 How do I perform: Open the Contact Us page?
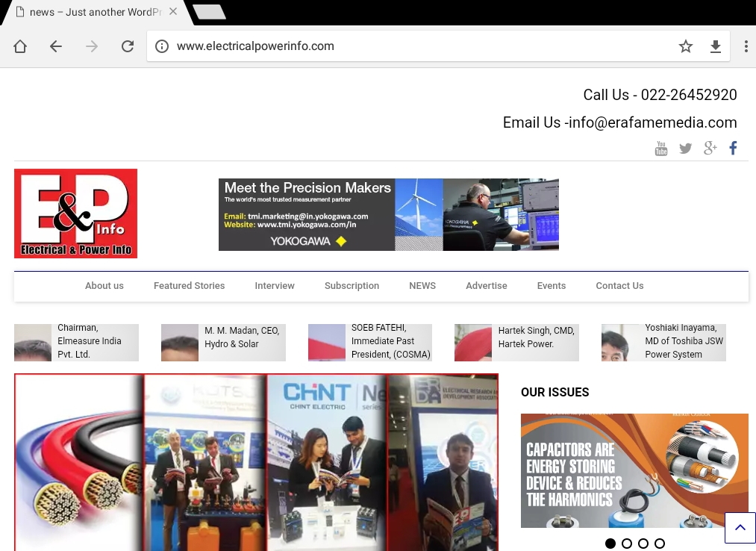[619, 286]
